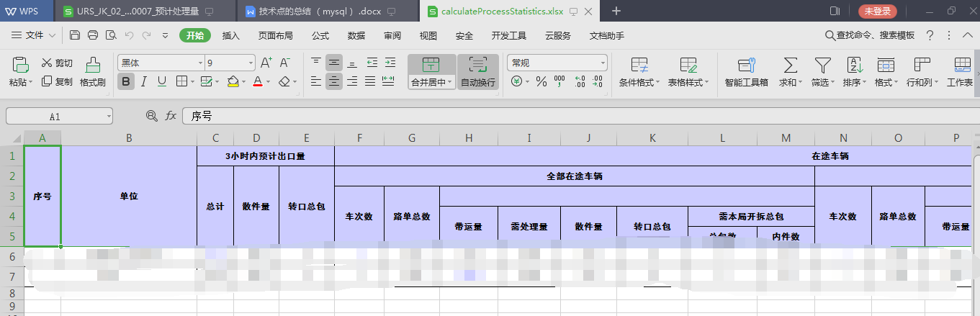
Task: Switch to the Data (数据) tab
Action: [x=356, y=35]
